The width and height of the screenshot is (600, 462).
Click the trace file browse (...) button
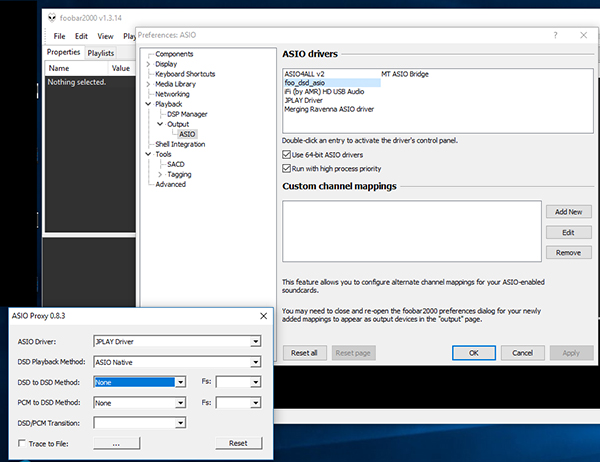(117, 443)
